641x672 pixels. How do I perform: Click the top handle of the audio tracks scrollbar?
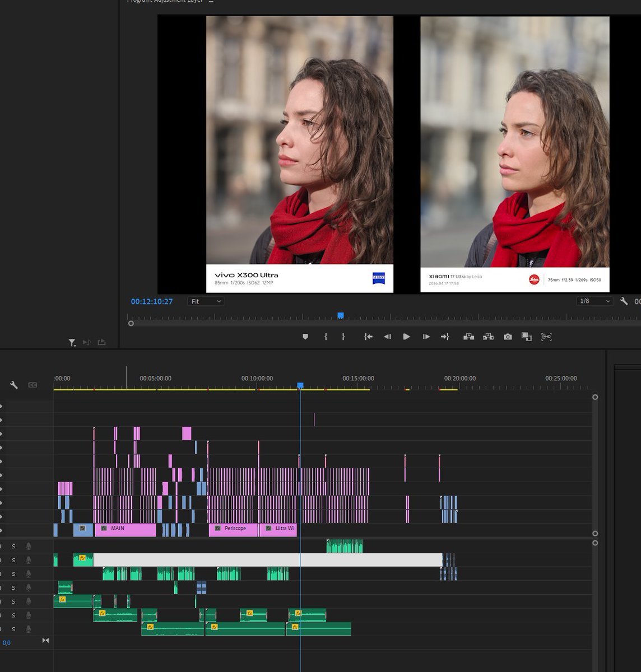[x=595, y=543]
